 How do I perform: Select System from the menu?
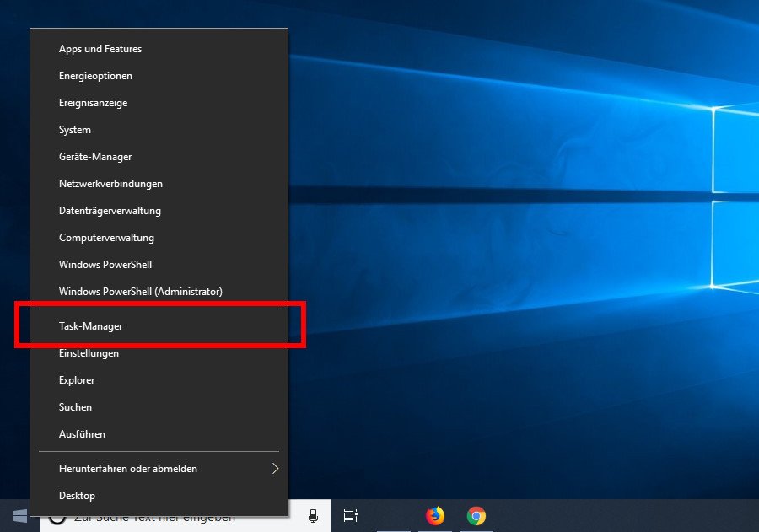[74, 129]
